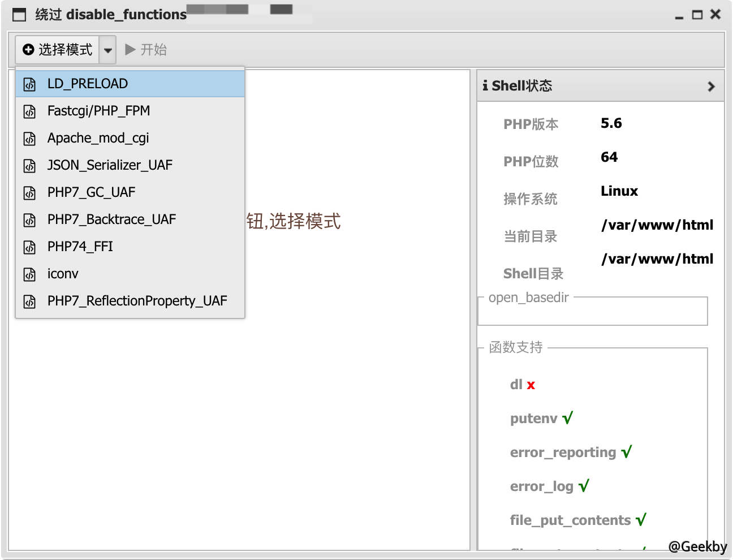The height and width of the screenshot is (560, 733).
Task: Choose Fastcgi/PHP_FPM bypass mode
Action: pos(98,111)
